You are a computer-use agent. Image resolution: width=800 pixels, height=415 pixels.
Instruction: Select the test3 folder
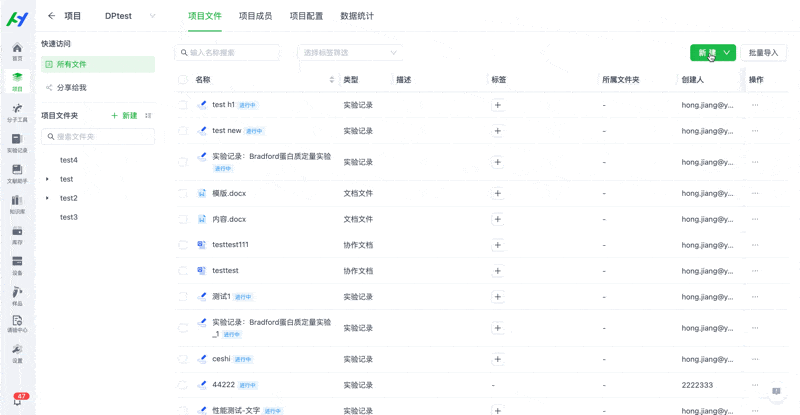click(x=68, y=217)
